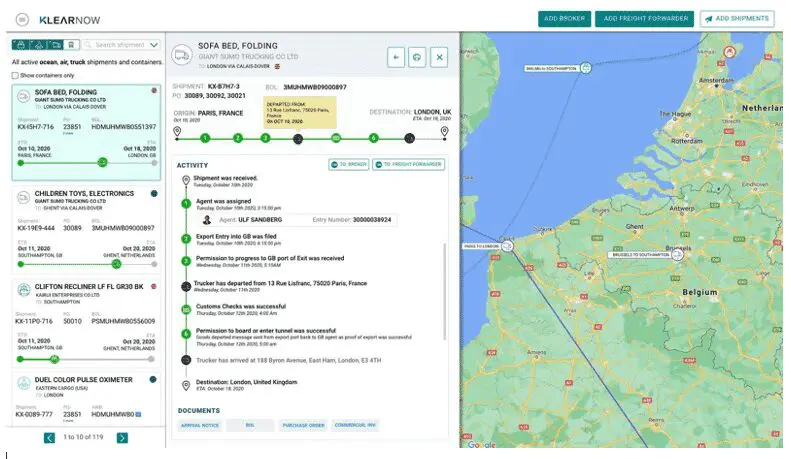Screen dimensions: 791x459
Task: Click truck icon on Children Toys card
Action: (x=23, y=197)
